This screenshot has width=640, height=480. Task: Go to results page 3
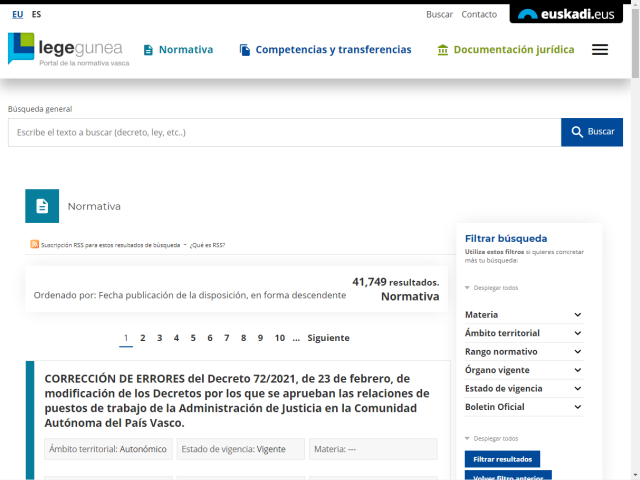tap(160, 338)
